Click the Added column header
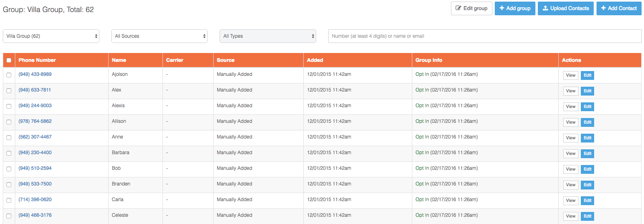Viewport: 644px width, 224px height. (315, 60)
